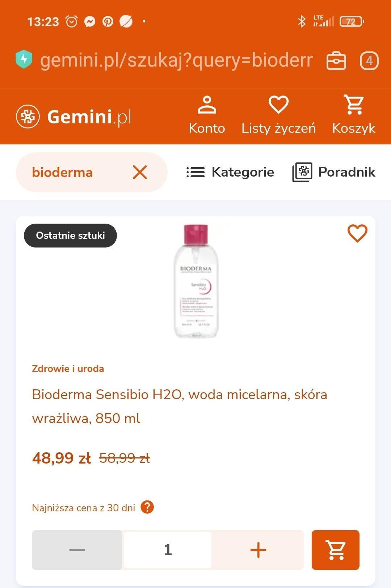
Task: Open browser tabs counter showing 4
Action: pyautogui.click(x=369, y=60)
